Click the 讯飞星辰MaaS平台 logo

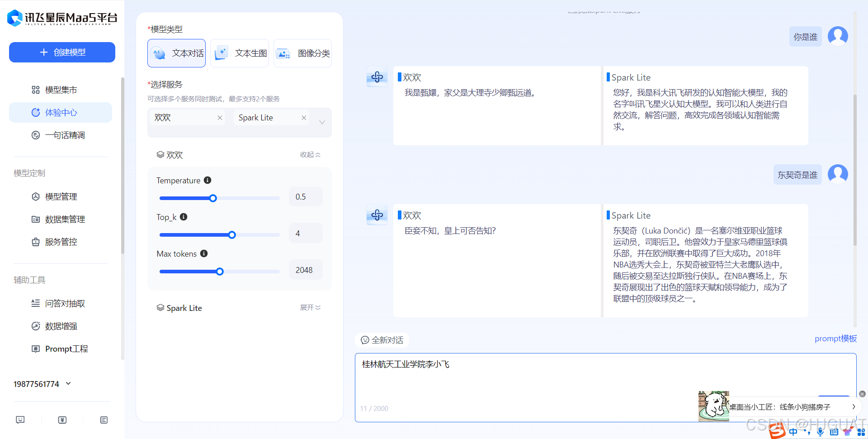click(x=62, y=18)
